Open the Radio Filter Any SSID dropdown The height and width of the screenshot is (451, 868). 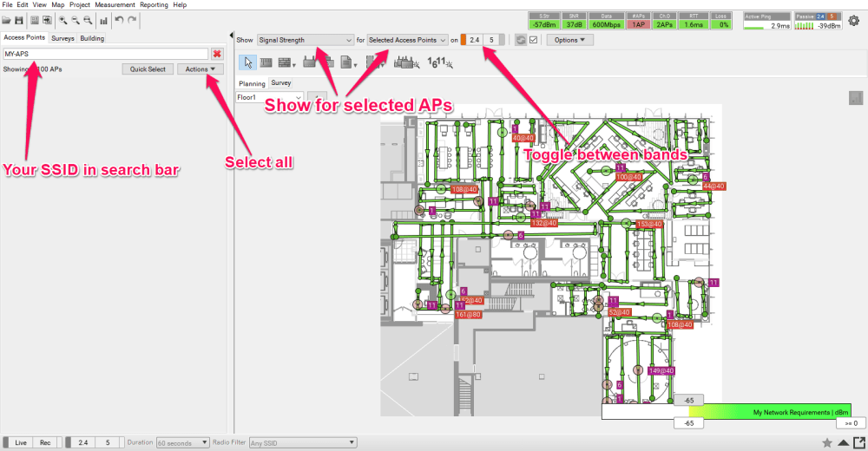(x=303, y=442)
